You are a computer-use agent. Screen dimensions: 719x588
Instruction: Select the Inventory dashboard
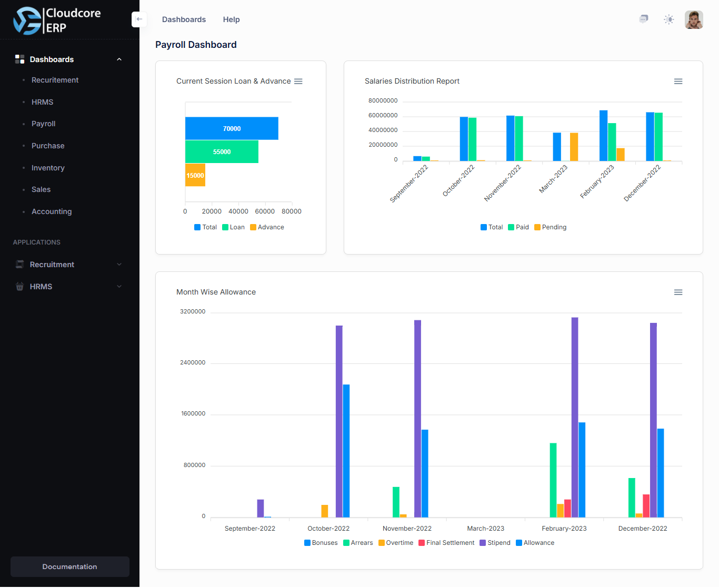pos(48,168)
